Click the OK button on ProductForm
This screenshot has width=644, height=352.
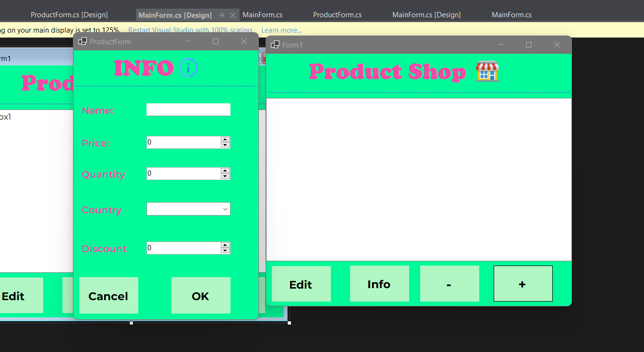(201, 296)
